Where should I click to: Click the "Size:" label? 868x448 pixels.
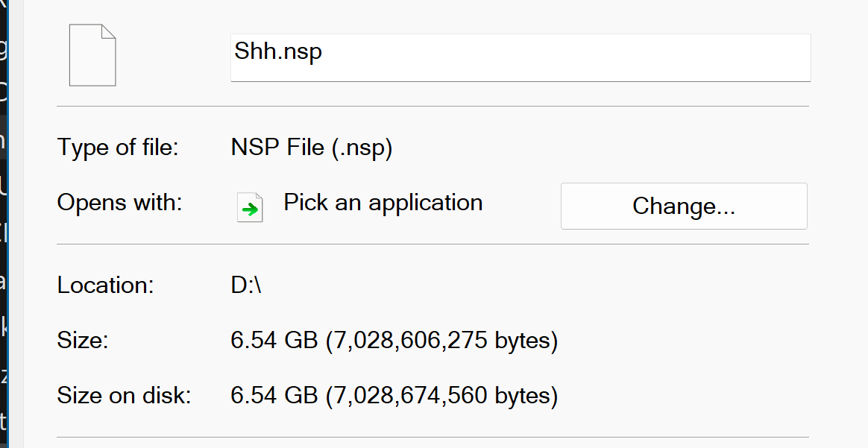pos(83,341)
